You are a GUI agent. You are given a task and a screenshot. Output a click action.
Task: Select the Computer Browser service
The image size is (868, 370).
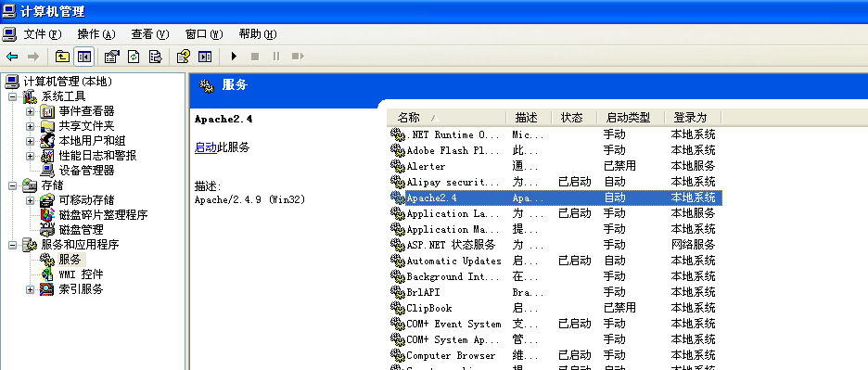click(555, 355)
